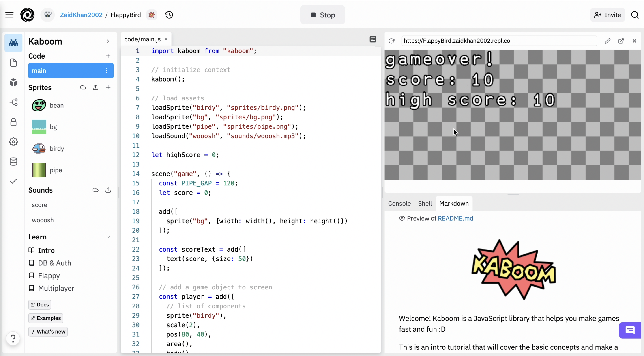
Task: Toggle the editor layout panel icon
Action: (373, 39)
